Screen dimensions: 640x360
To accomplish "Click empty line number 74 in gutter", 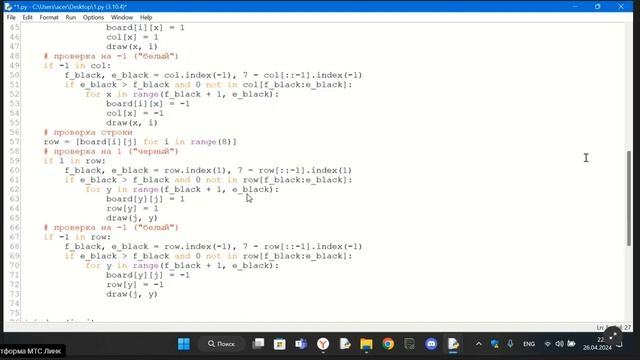I will (14, 303).
